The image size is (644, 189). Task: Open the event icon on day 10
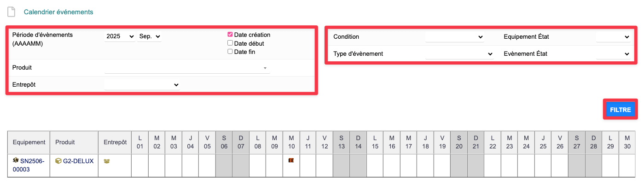[x=291, y=160]
